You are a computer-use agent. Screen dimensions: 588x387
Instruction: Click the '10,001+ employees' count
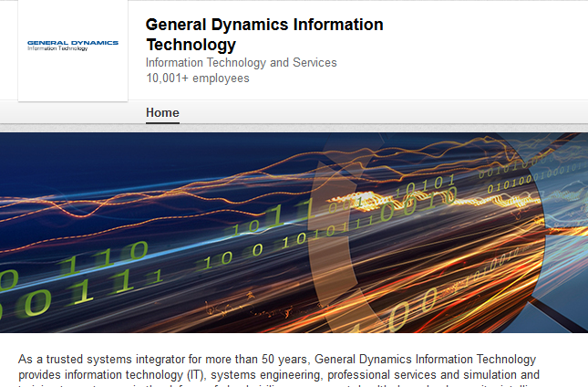[x=197, y=78]
